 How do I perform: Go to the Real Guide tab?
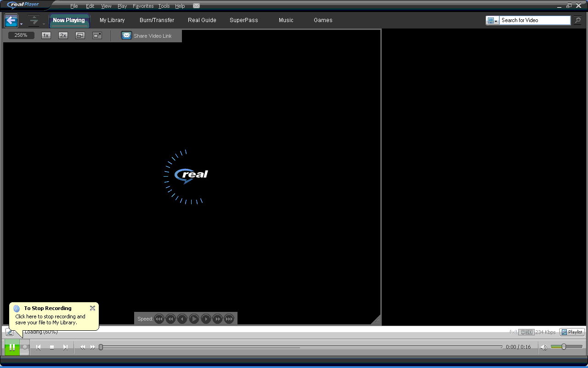tap(202, 20)
